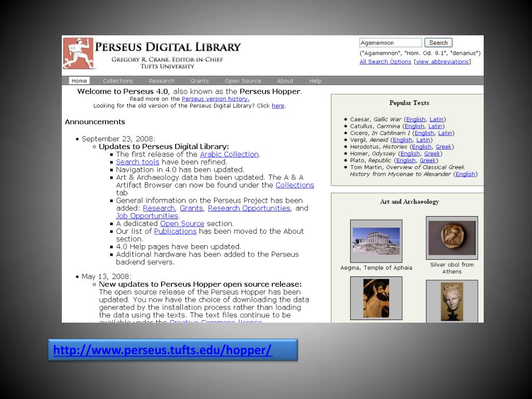Open Caesar Gallic War English link
Screen dimensions: 532x399
pos(415,119)
